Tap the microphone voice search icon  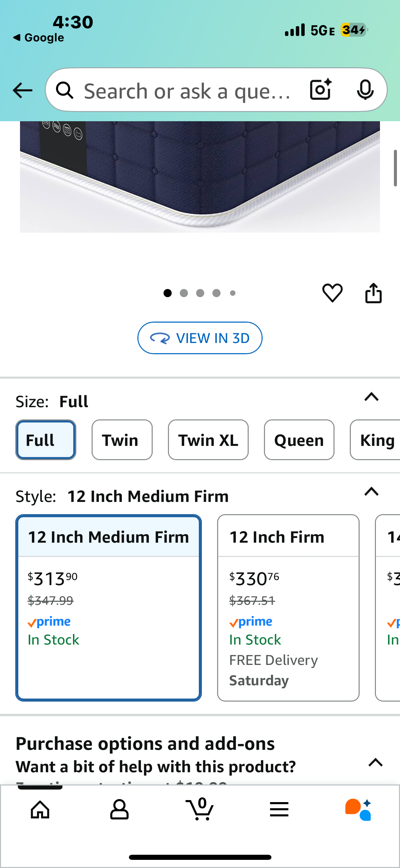(x=365, y=90)
